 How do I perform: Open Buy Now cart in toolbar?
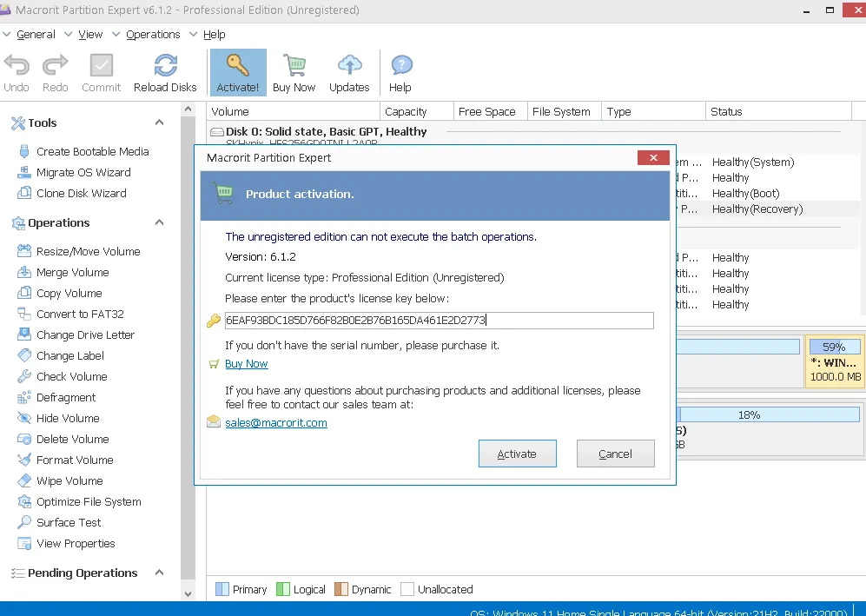click(294, 73)
